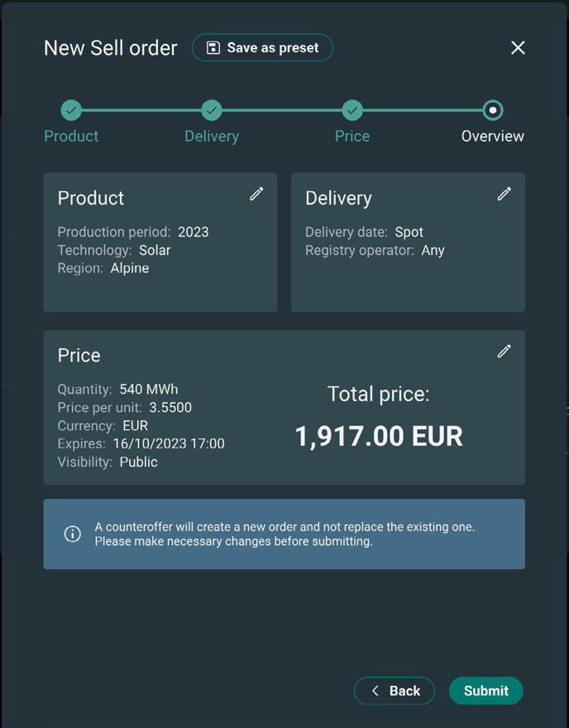Switch to the Delivery step label
This screenshot has height=728, width=569.
212,136
